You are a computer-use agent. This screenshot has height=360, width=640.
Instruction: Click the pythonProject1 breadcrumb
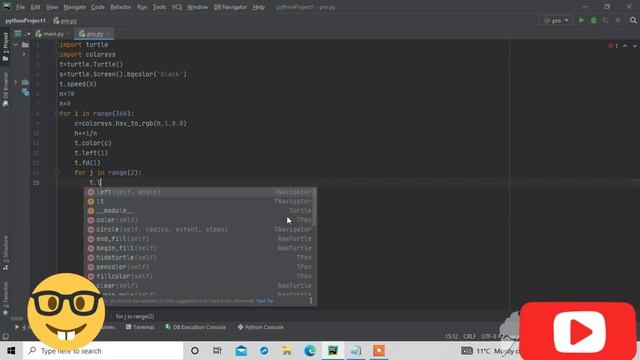tap(26, 21)
